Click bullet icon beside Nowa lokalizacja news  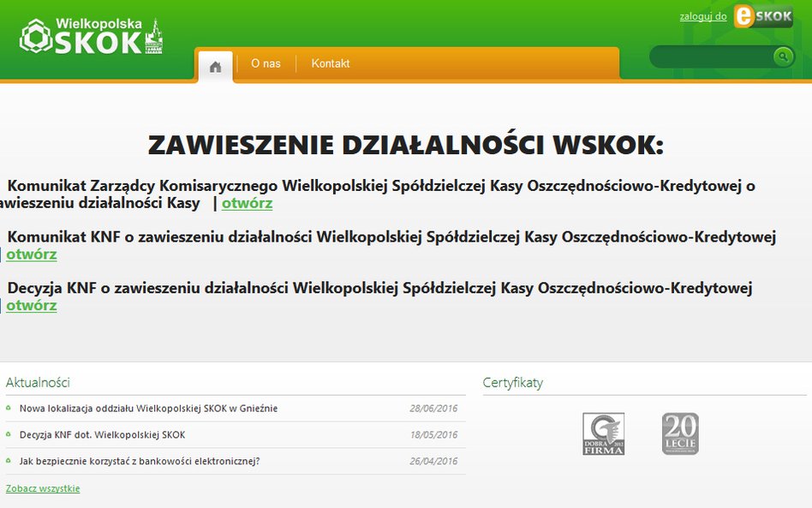tap(9, 408)
